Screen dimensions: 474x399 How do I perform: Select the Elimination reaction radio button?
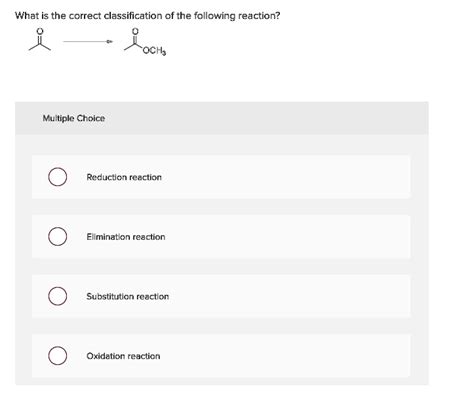[x=57, y=237]
